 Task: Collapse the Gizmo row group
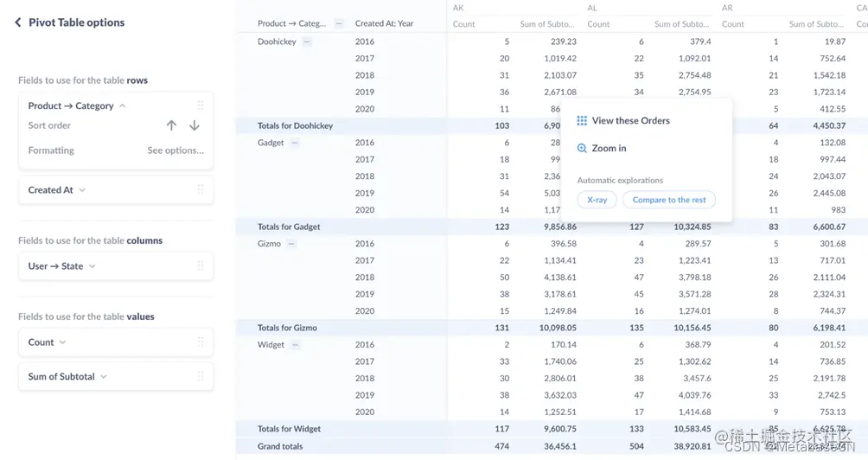(291, 244)
